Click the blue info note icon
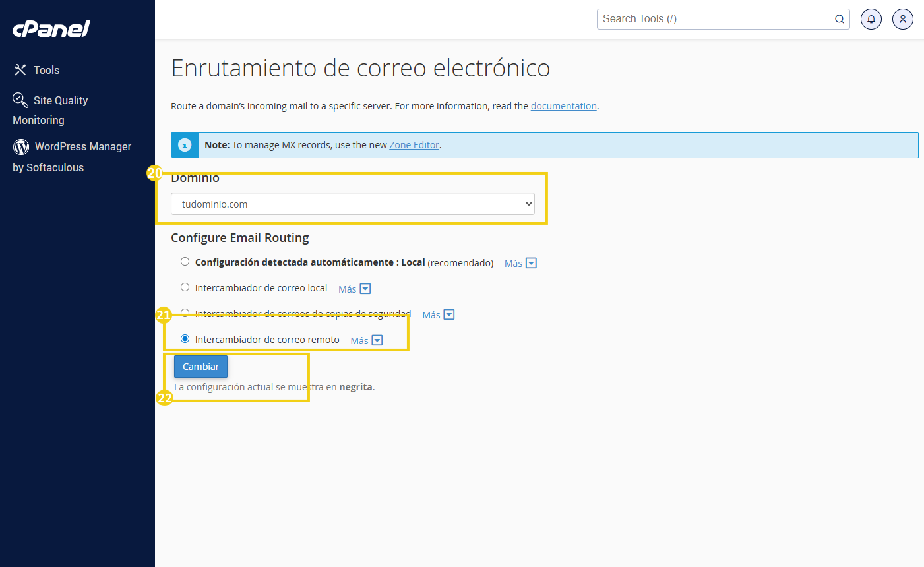 tap(185, 145)
